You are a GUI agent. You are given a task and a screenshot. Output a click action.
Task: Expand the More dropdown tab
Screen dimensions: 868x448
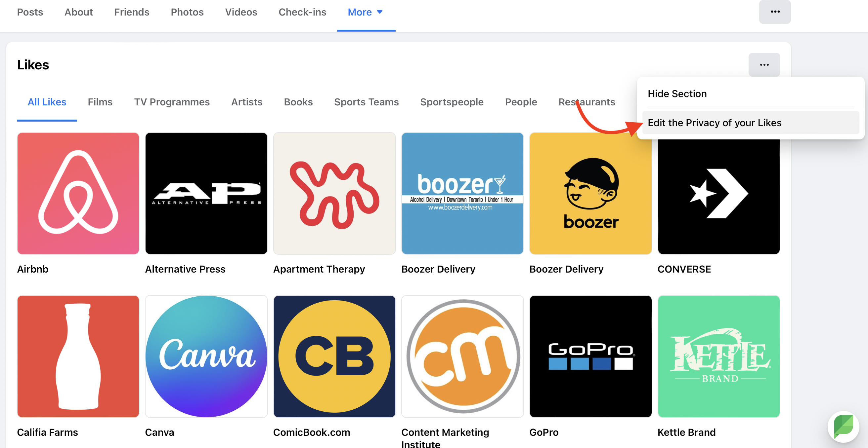tap(366, 13)
